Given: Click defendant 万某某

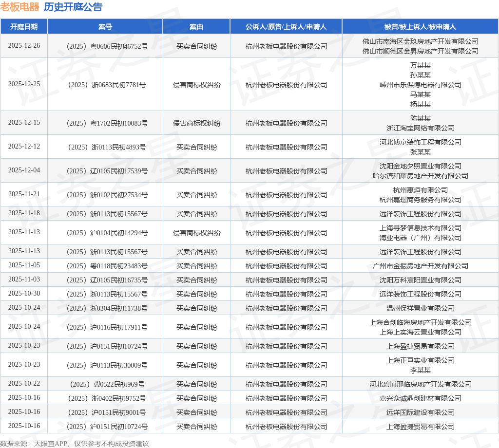Looking at the screenshot, I should pos(421,65).
